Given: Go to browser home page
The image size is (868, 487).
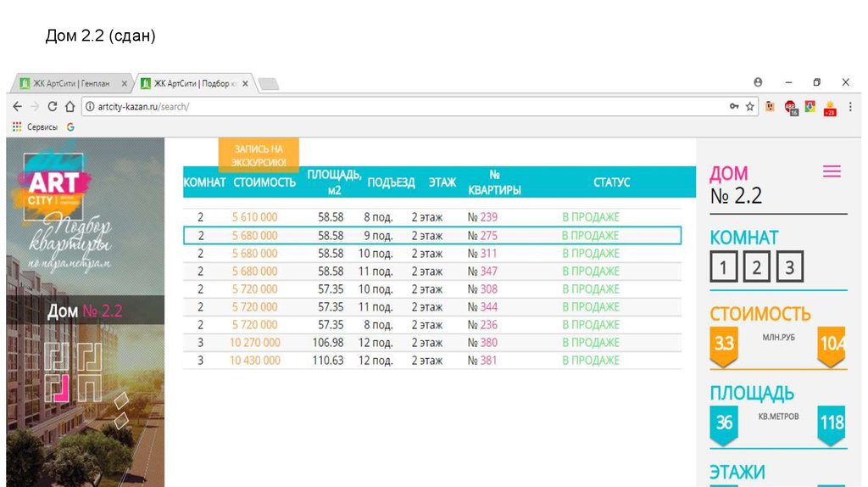Looking at the screenshot, I should (x=70, y=107).
